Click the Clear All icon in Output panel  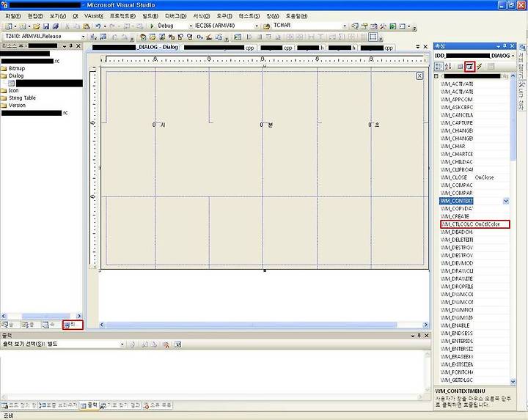166,345
